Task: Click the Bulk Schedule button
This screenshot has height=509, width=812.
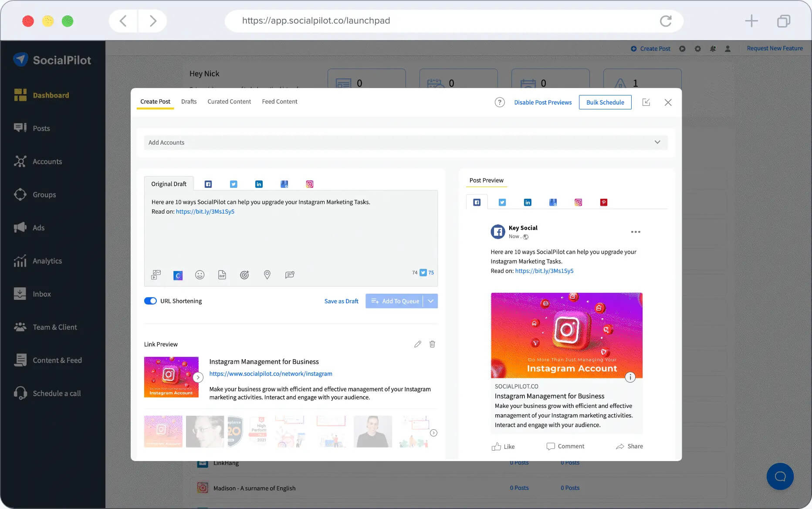Action: (x=605, y=102)
